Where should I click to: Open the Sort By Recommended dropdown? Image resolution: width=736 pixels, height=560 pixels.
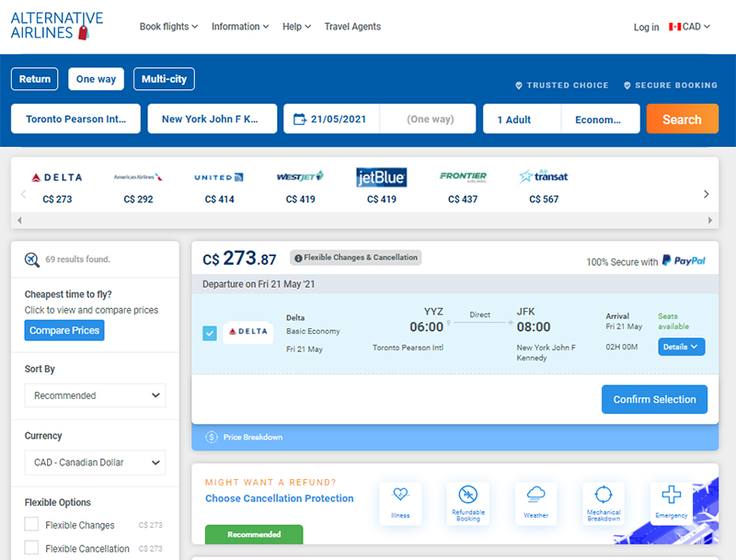[x=95, y=395]
